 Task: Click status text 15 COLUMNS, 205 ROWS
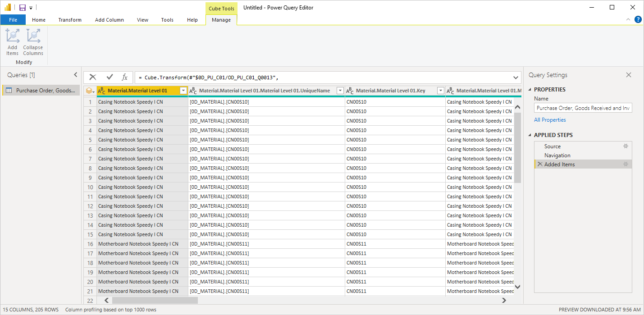point(31,310)
